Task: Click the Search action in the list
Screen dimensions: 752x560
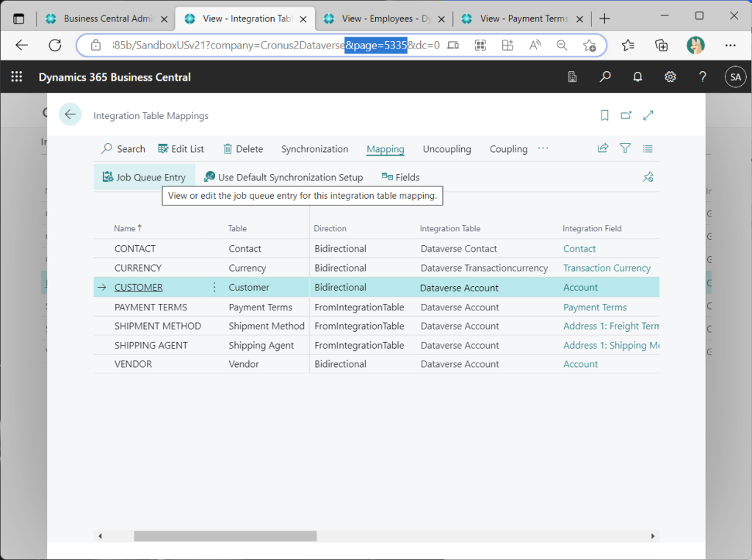Action: pos(123,149)
